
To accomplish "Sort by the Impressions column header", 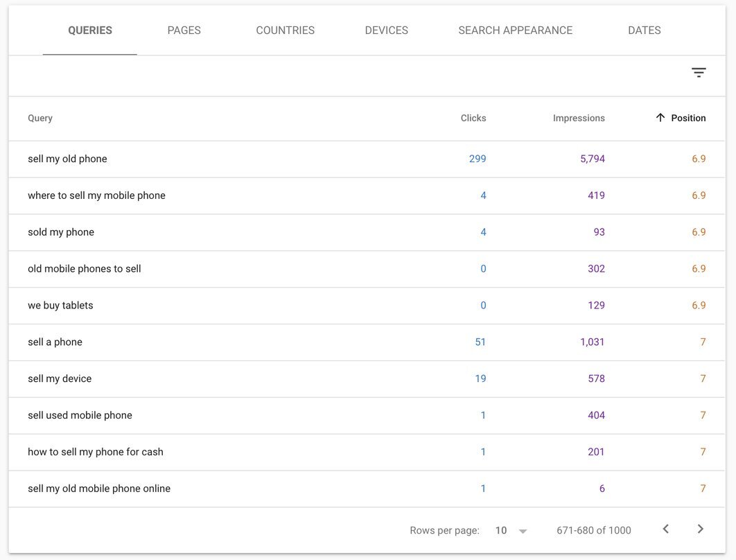I will pos(579,118).
